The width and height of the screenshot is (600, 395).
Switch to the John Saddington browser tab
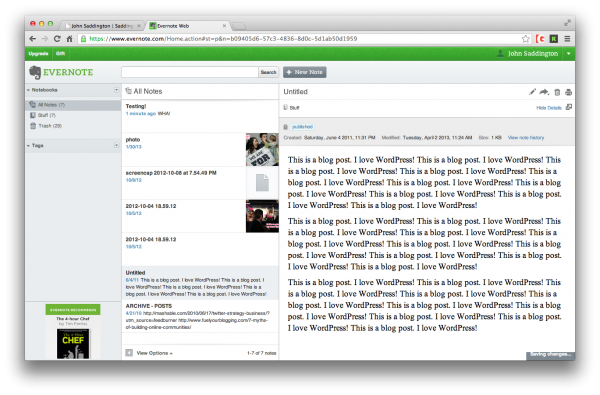pos(101,26)
